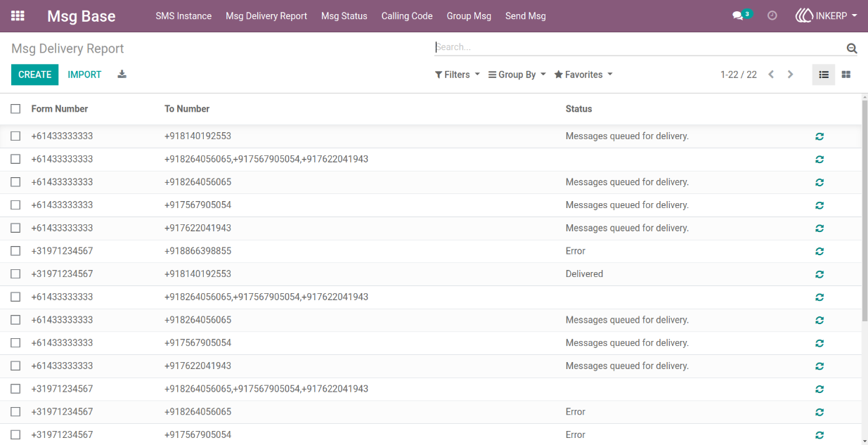Click the Search input field
The width and height of the screenshot is (868, 445).
(639, 47)
